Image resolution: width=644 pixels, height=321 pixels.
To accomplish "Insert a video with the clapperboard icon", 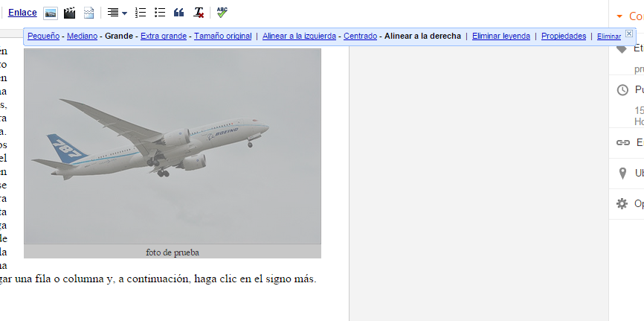I will pos(69,13).
